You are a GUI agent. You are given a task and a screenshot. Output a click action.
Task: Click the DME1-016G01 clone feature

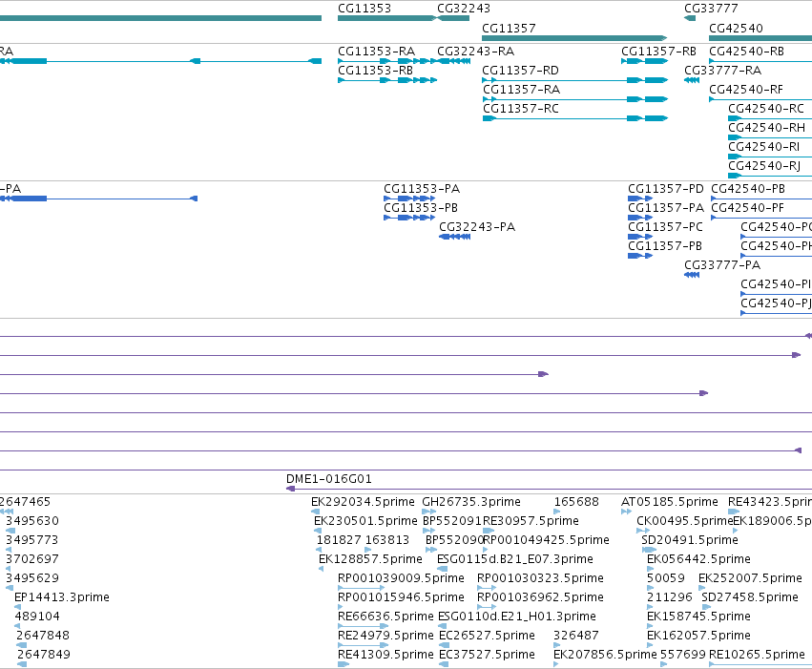click(x=549, y=489)
